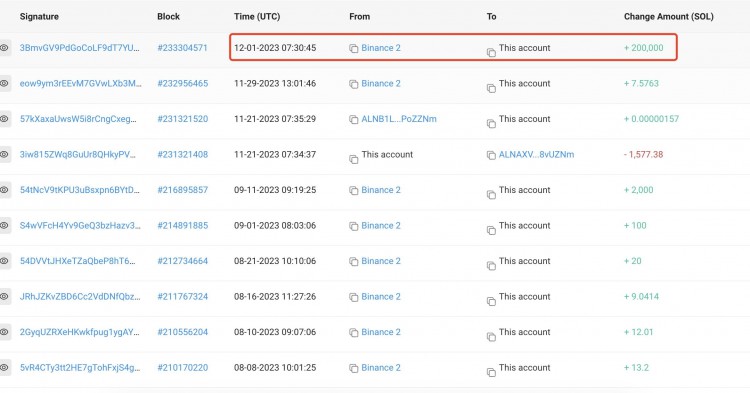Open block #231321408
The width and height of the screenshot is (750, 393).
pyautogui.click(x=183, y=154)
